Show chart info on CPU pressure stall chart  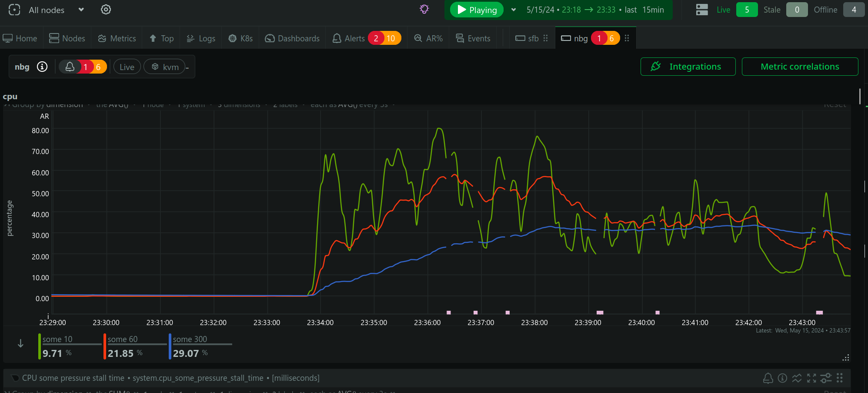[x=782, y=378]
